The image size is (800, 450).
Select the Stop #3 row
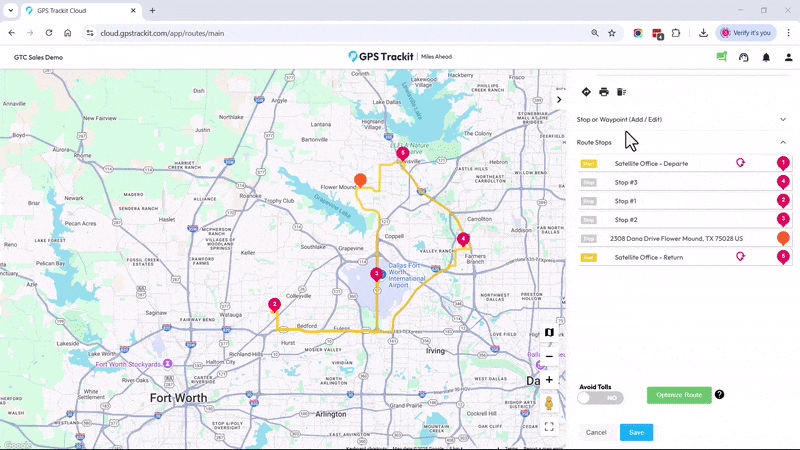tap(685, 182)
